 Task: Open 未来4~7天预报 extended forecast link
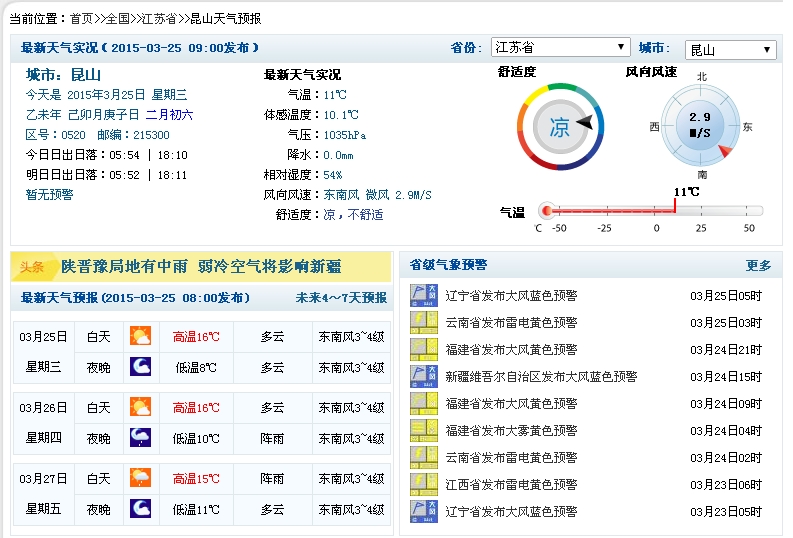[341, 298]
